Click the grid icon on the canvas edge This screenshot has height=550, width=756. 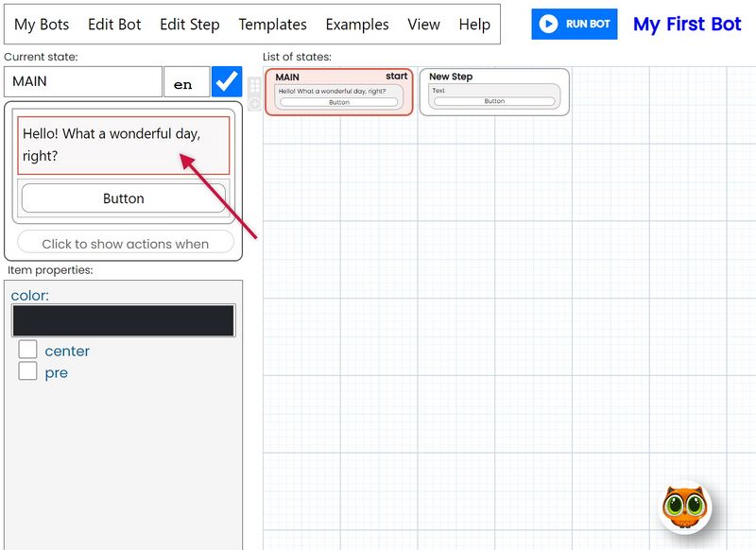pos(254,85)
